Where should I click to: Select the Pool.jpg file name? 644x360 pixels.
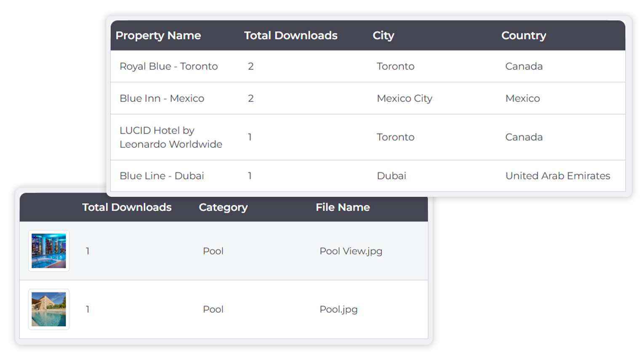click(338, 310)
